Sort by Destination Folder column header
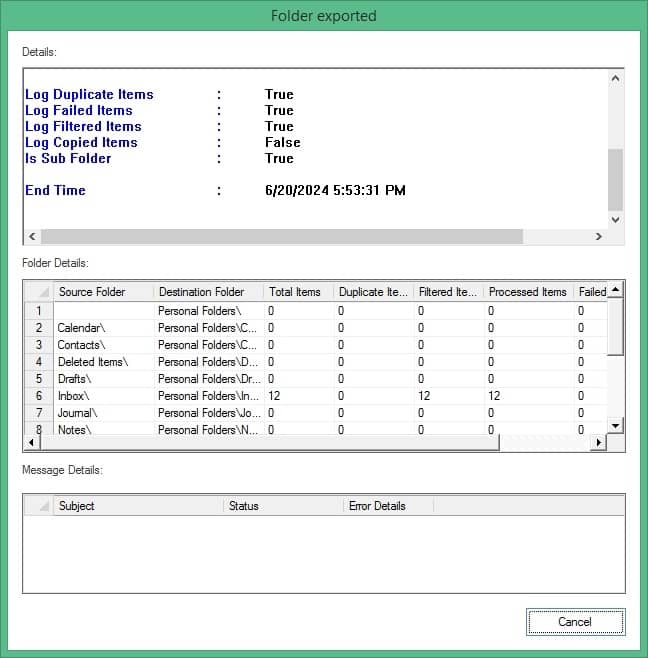Screen dimensions: 648x658 click(x=209, y=292)
